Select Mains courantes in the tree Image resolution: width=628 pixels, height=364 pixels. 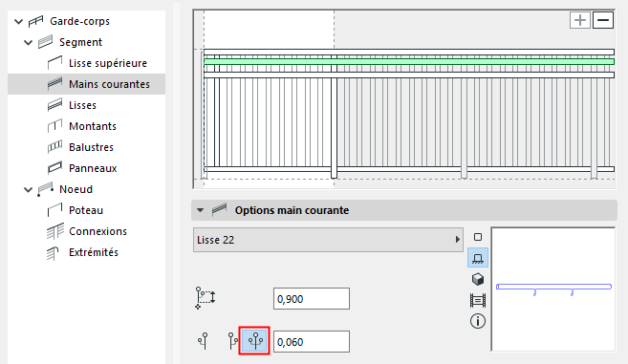[109, 84]
